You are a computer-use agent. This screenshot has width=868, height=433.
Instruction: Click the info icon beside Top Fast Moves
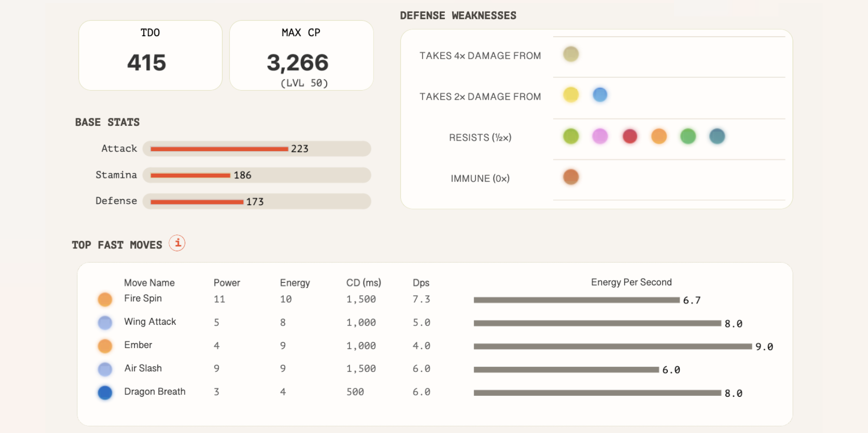tap(177, 243)
